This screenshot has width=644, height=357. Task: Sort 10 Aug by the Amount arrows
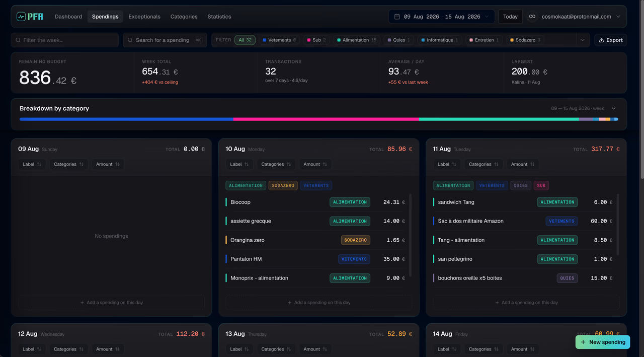[325, 164]
